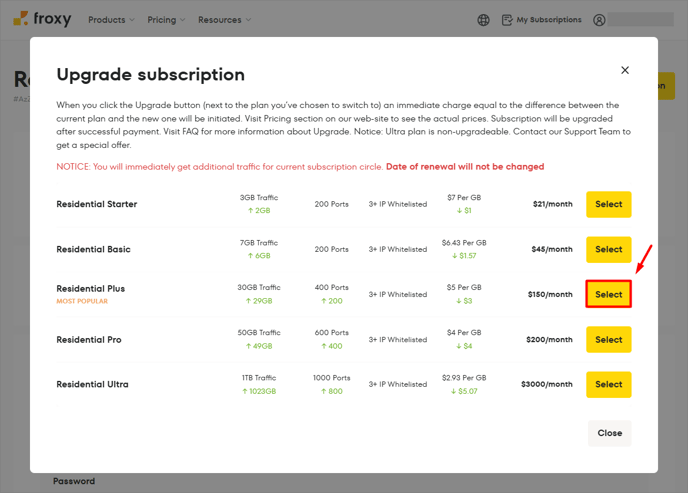Click the '600 Ports' value
This screenshot has width=688, height=493.
[332, 333]
